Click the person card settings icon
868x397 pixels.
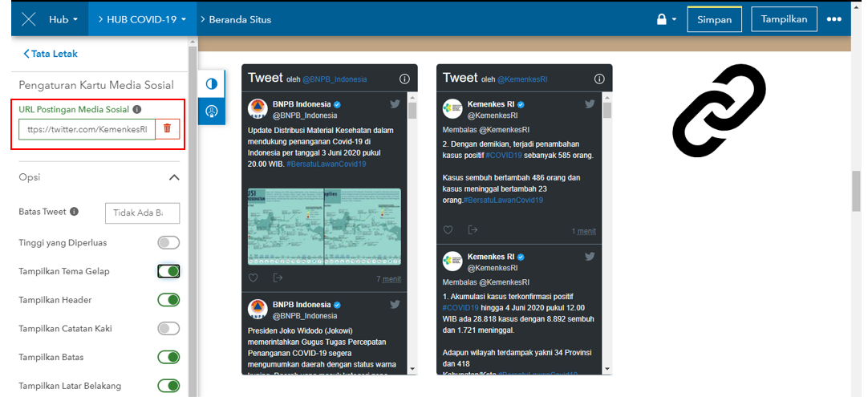(212, 111)
